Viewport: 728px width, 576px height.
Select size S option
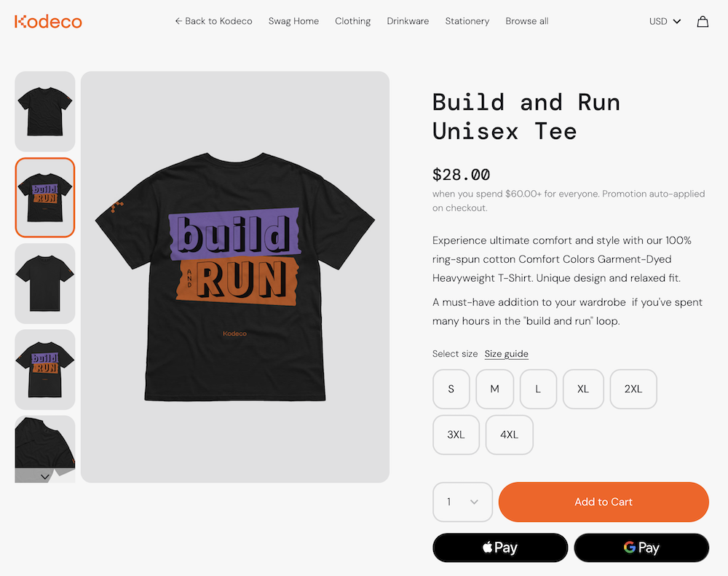click(x=451, y=389)
